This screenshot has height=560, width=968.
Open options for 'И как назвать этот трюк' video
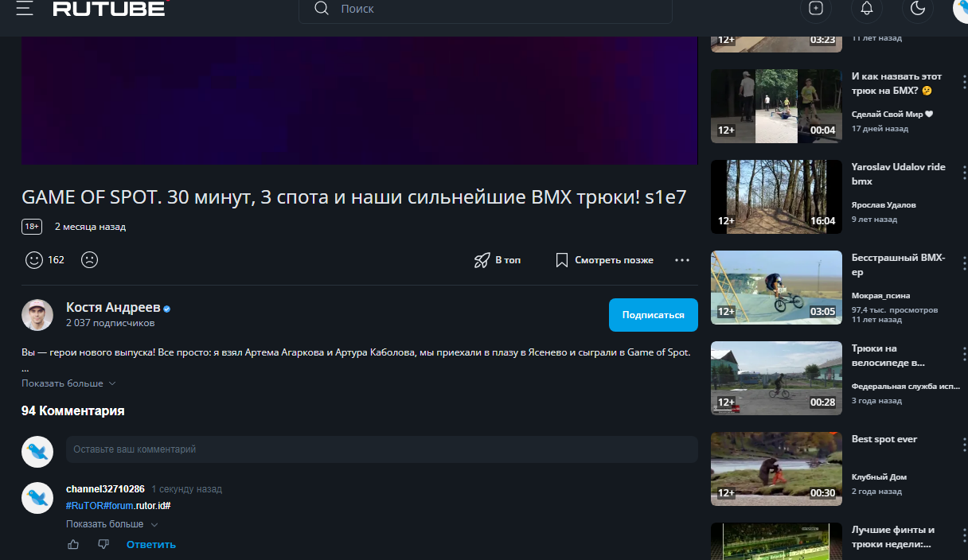click(964, 81)
